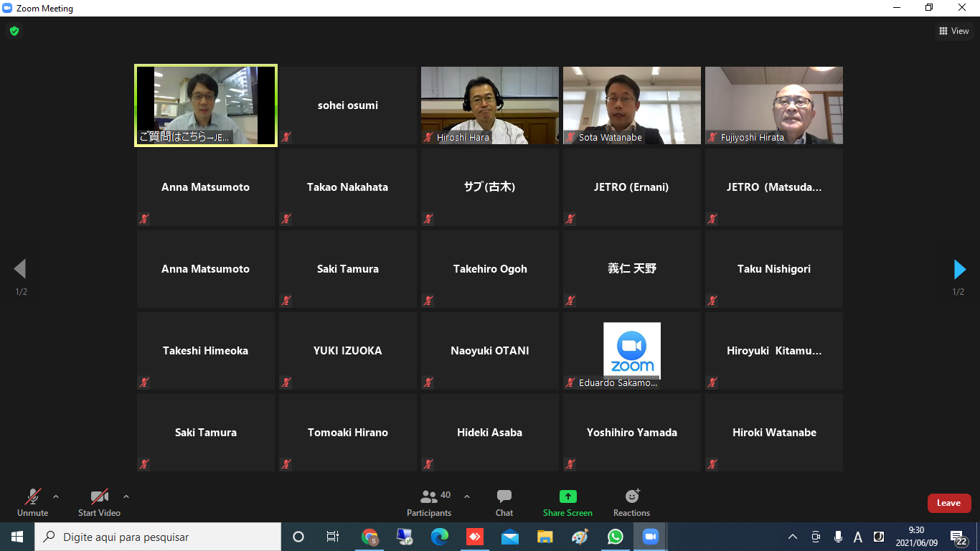Click the Windows taskbar search box
Screen dimensions: 980x551
click(x=158, y=537)
